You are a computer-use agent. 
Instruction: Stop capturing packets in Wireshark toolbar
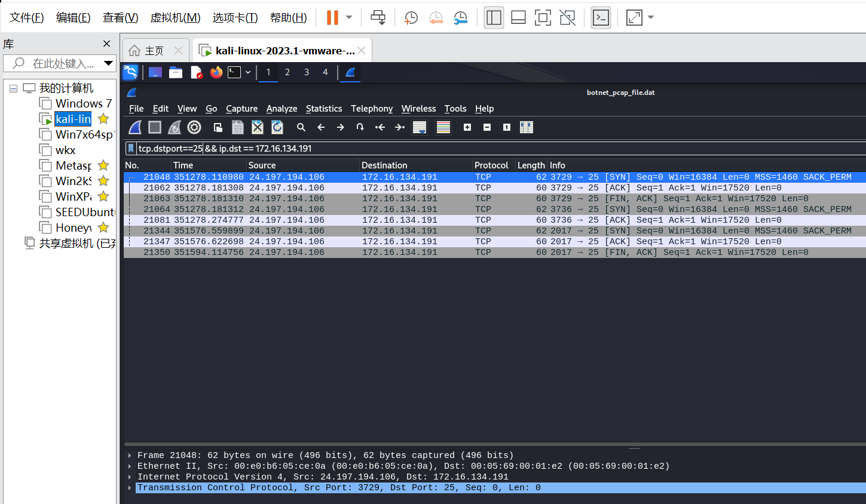tap(155, 127)
